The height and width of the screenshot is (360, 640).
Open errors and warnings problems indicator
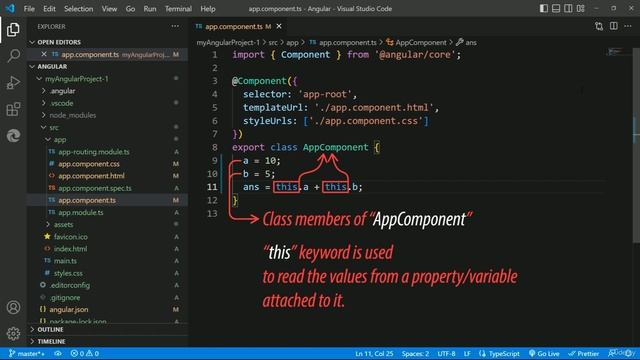coord(85,353)
